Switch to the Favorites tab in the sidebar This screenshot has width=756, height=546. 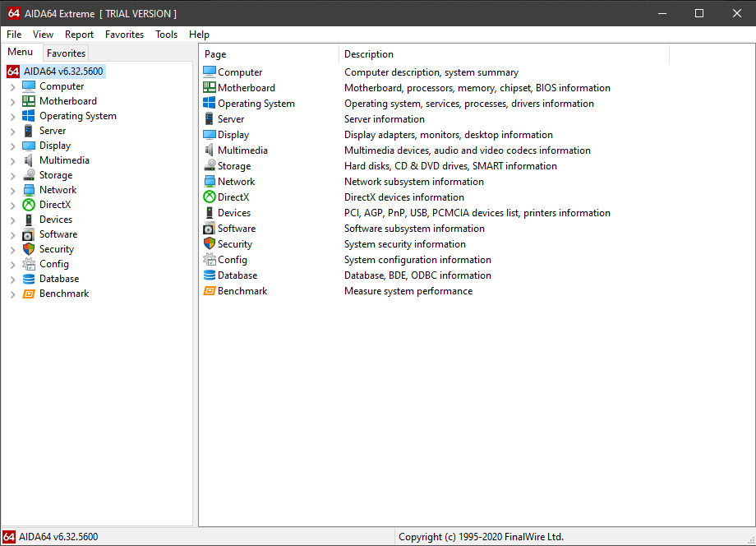tap(66, 53)
